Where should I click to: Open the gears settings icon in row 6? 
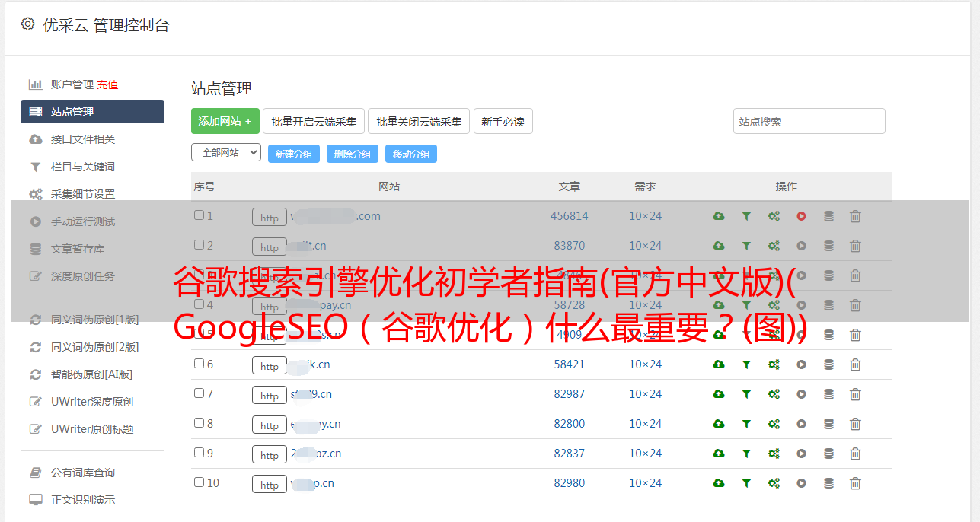(x=774, y=364)
